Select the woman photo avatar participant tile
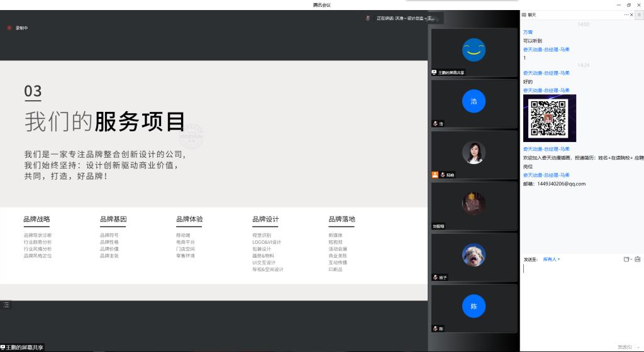The image size is (644, 352). point(474,155)
